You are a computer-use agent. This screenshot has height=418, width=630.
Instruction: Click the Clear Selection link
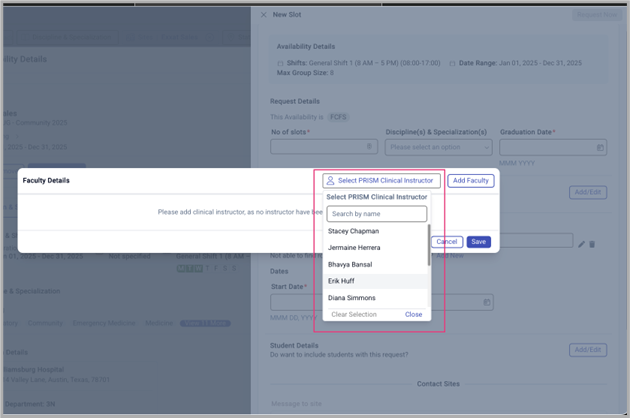[354, 314]
